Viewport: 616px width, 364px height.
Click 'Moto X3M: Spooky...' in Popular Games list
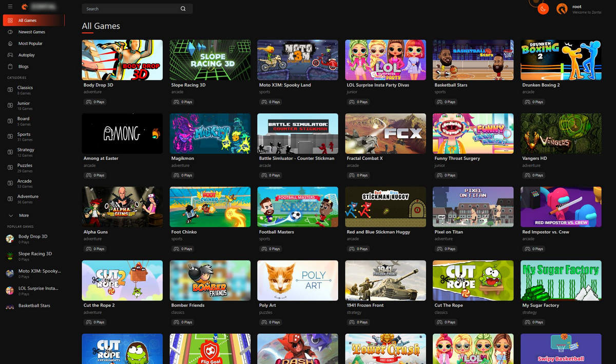click(40, 271)
